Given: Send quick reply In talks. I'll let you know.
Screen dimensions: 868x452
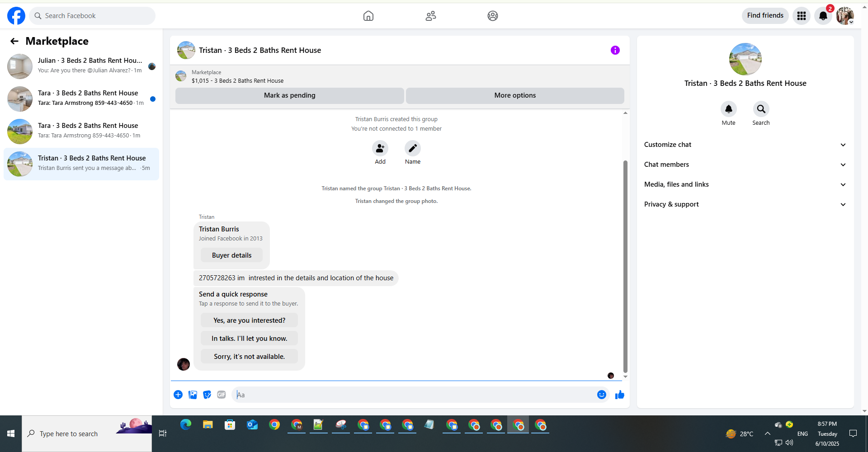Looking at the screenshot, I should pos(249,339).
